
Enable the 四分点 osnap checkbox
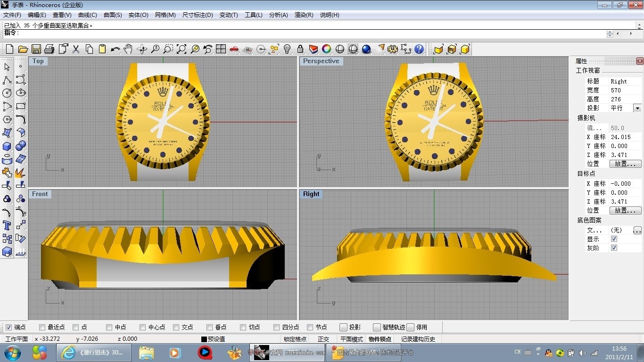(x=277, y=327)
